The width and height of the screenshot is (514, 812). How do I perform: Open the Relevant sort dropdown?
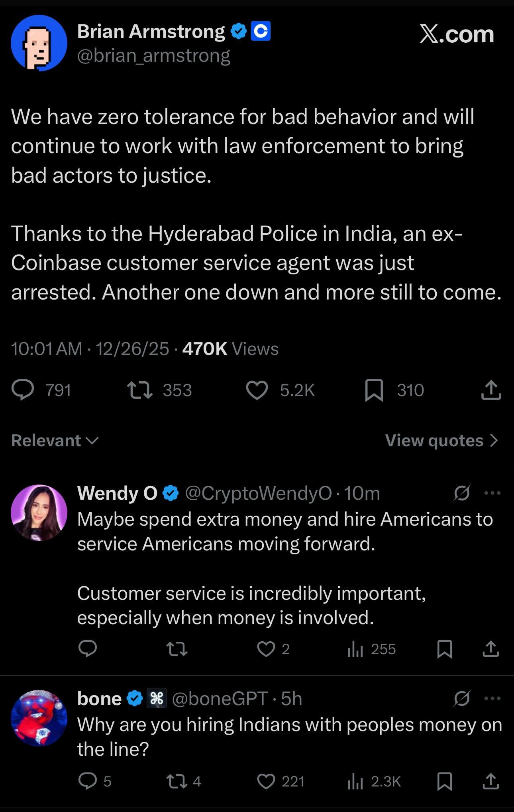tap(55, 441)
